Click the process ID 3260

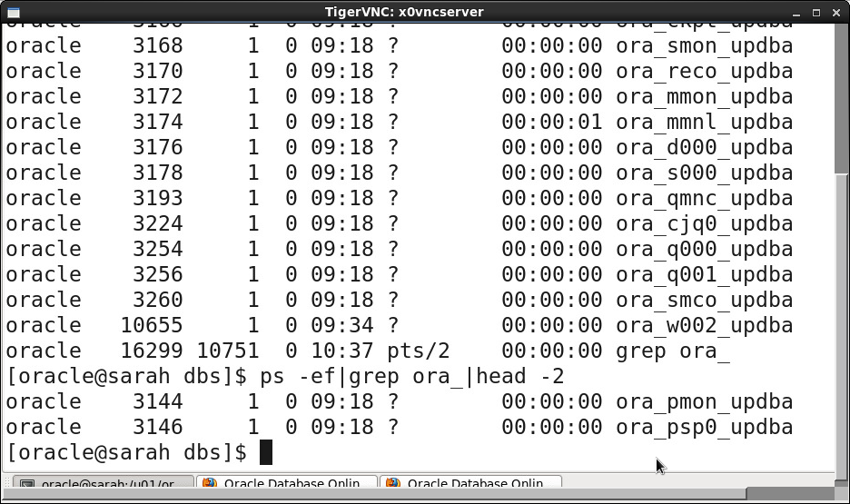(158, 301)
